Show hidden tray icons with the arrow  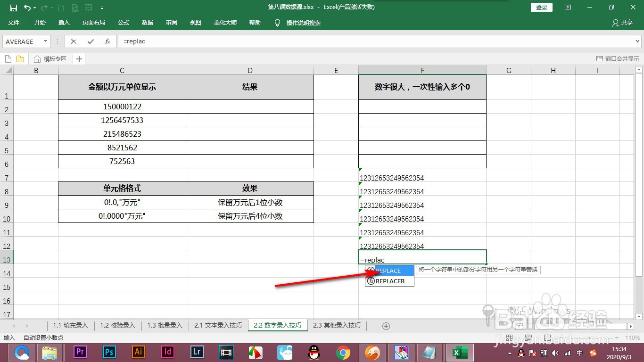pos(511,353)
